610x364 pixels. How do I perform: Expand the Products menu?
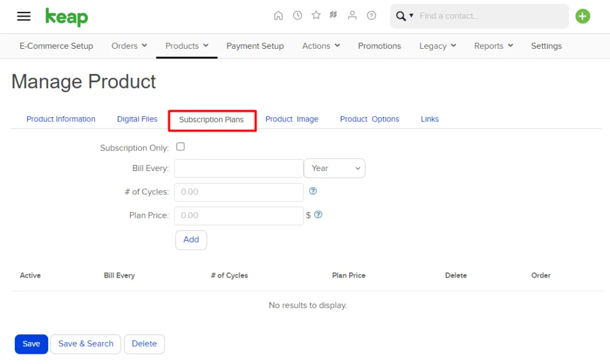point(186,46)
